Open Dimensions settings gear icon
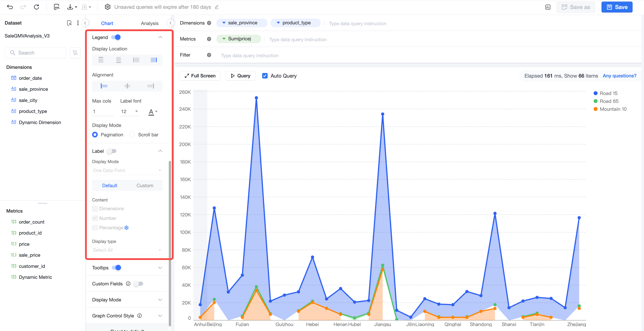This screenshot has width=644, height=331. pos(209,23)
